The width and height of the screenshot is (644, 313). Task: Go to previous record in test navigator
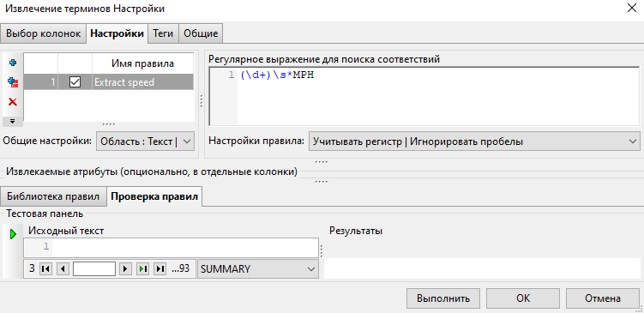(x=63, y=269)
